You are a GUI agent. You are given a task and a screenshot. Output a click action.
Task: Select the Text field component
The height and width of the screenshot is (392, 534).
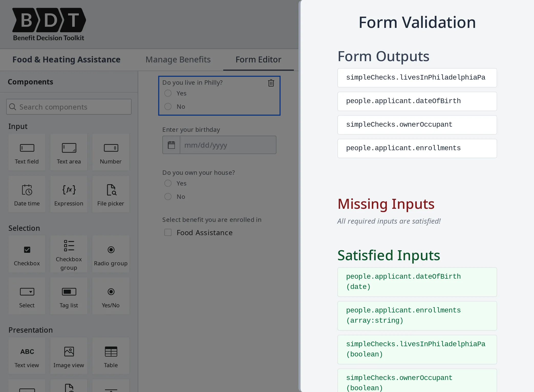click(x=27, y=152)
